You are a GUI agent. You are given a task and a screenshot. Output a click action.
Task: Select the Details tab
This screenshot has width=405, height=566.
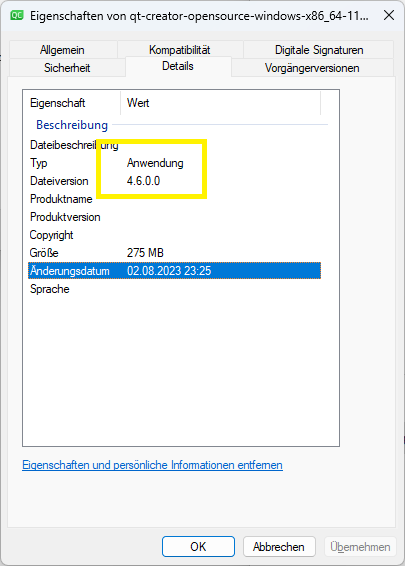pyautogui.click(x=178, y=66)
